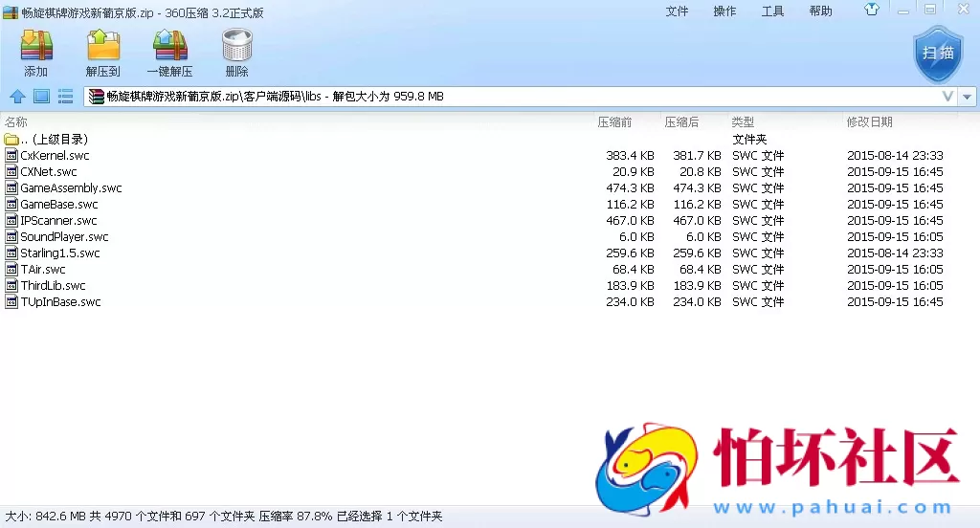The image size is (980, 528).
Task: Select file name GameAssembly.swc
Action: coord(71,187)
